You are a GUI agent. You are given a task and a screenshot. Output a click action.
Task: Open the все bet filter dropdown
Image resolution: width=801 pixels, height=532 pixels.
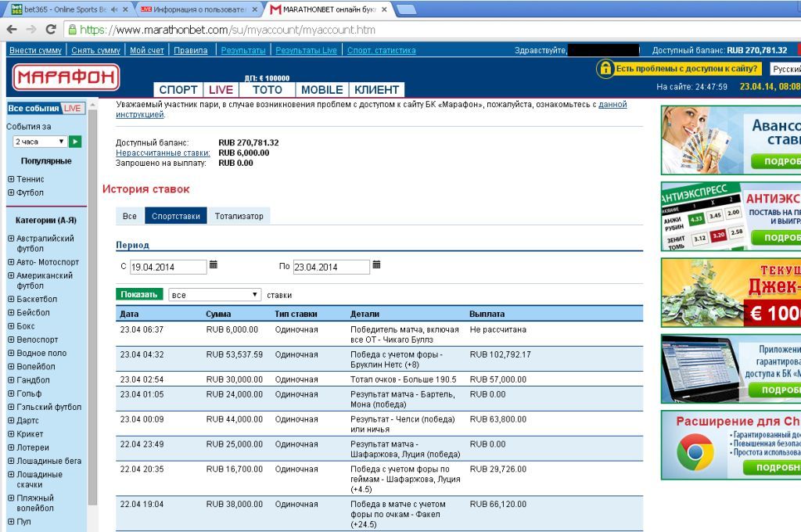pos(215,295)
